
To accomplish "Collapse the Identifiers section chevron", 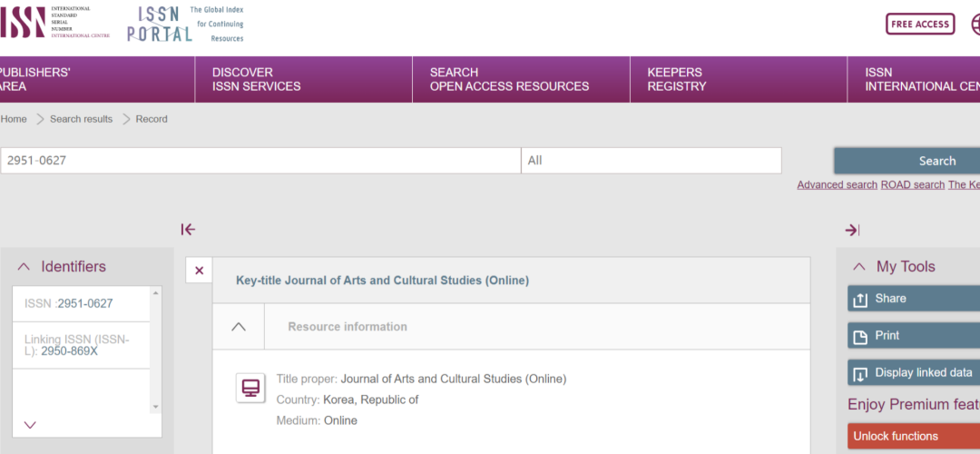I will pos(24,267).
